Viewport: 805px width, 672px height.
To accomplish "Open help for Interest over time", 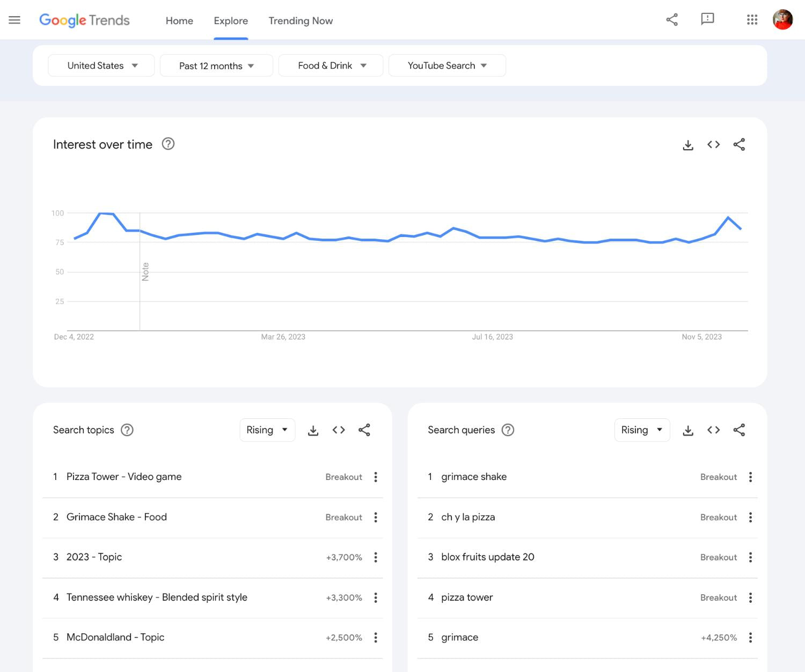I will [x=169, y=144].
